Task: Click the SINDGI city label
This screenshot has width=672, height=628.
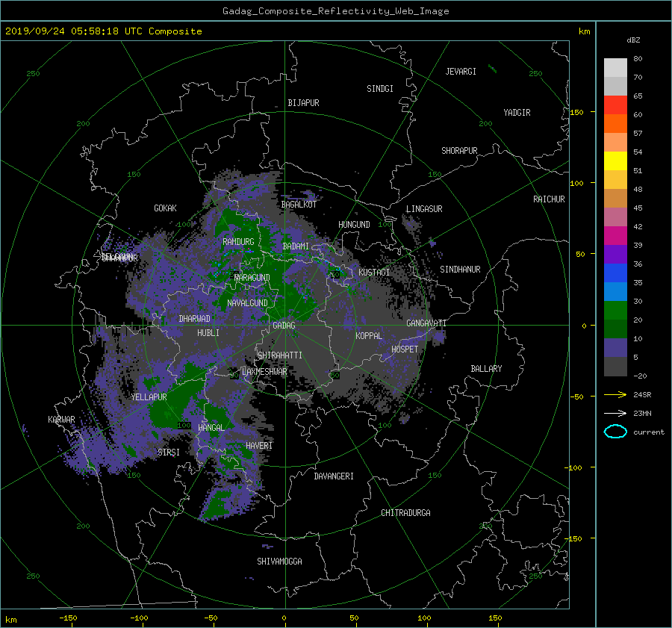Action: point(380,89)
